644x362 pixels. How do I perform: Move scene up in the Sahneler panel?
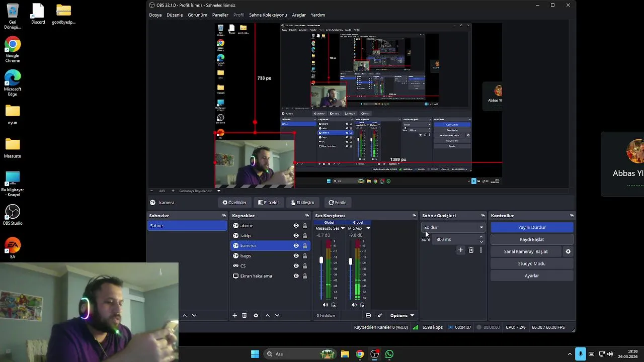tap(185, 315)
